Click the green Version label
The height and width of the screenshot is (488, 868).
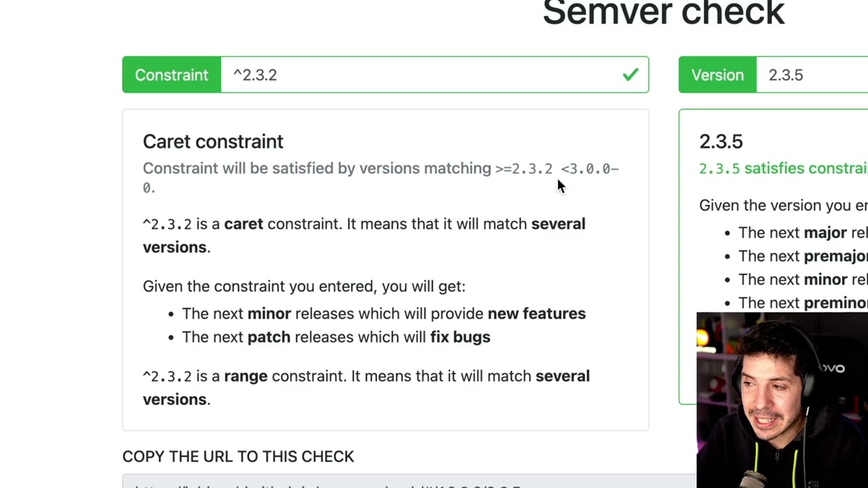(717, 75)
